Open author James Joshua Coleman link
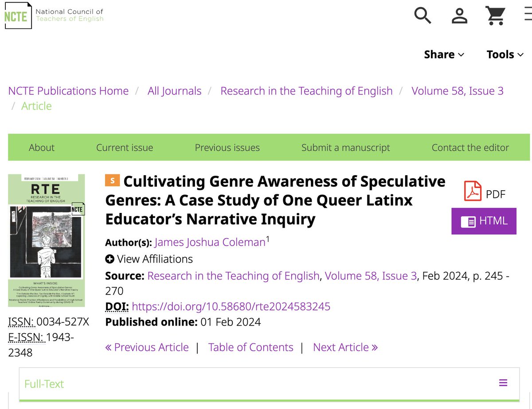This screenshot has width=532, height=409. click(210, 243)
